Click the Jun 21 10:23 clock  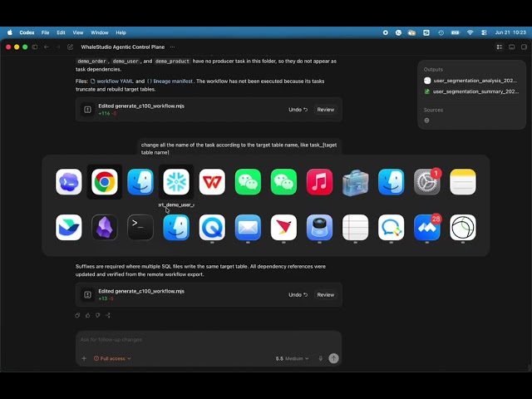(510, 32)
